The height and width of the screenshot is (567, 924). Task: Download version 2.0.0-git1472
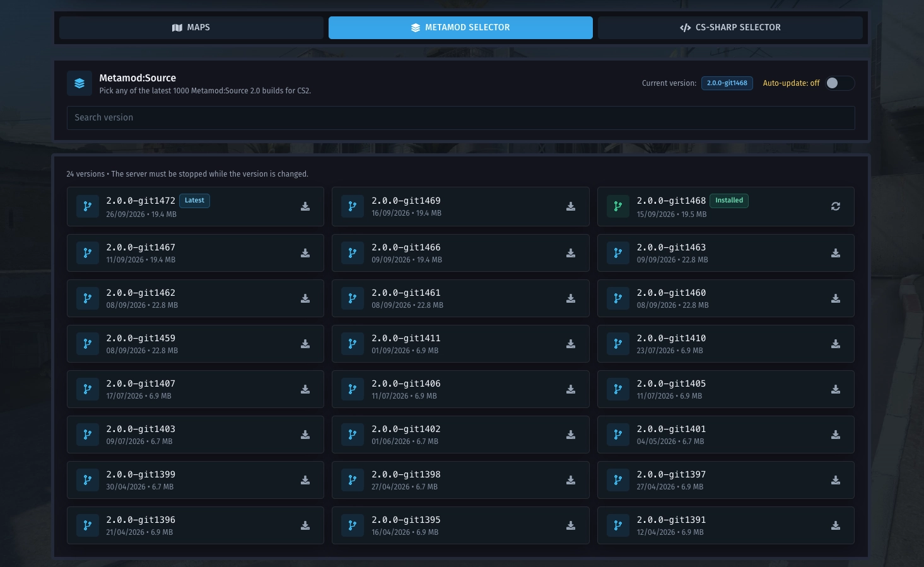305,206
